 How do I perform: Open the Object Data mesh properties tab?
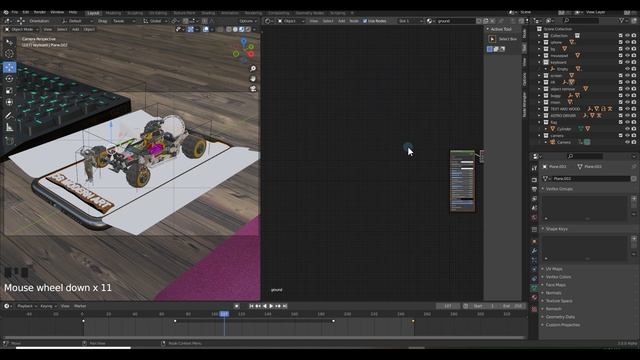click(x=534, y=288)
